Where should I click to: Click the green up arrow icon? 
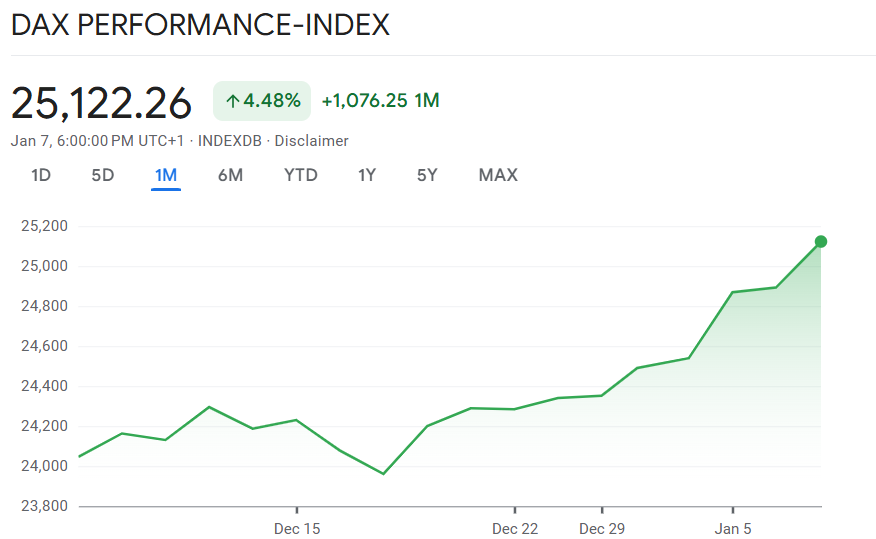[233, 101]
